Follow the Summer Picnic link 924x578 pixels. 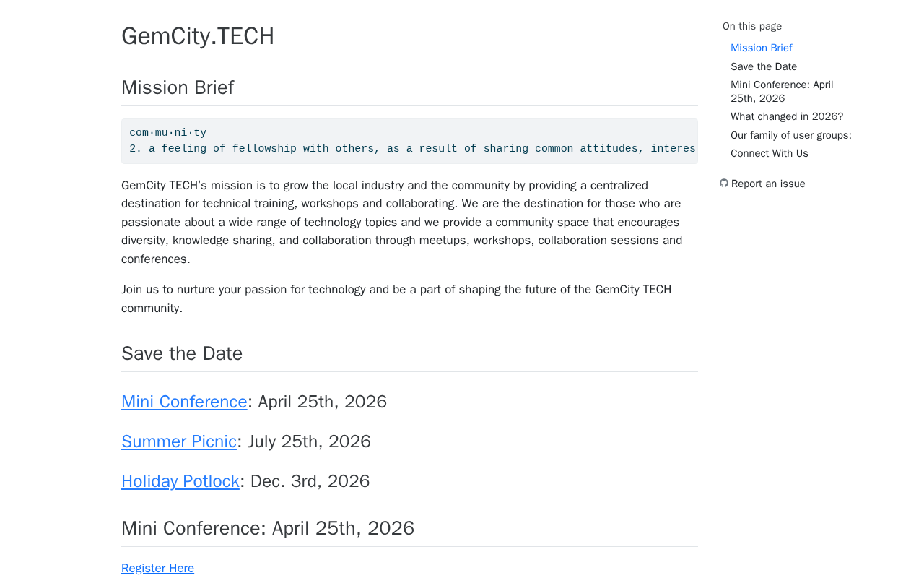(179, 441)
